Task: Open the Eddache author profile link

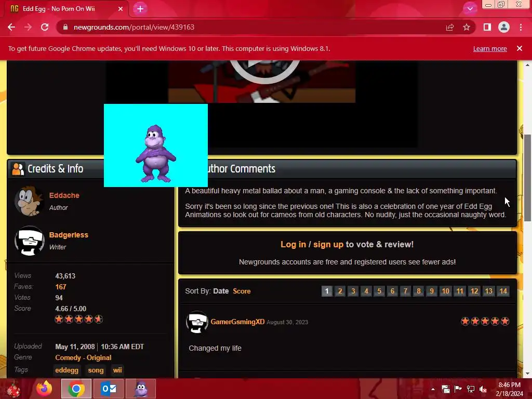Action: [x=64, y=195]
